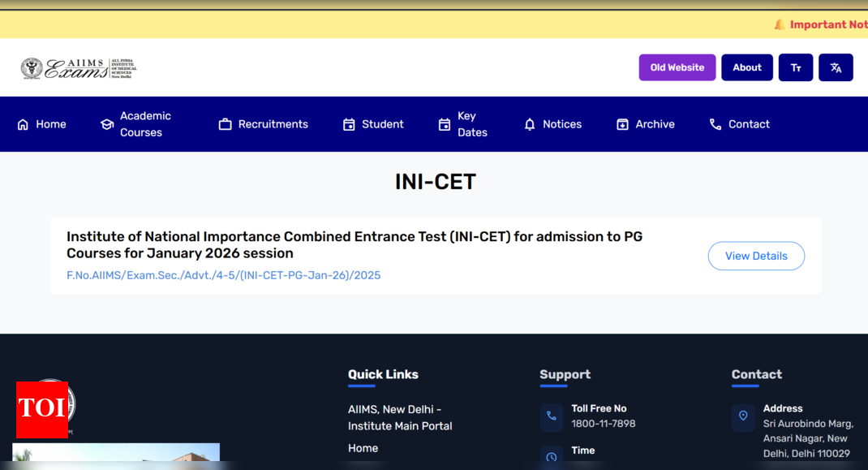868x470 pixels.
Task: Click the TOI logo badge
Action: 41,409
